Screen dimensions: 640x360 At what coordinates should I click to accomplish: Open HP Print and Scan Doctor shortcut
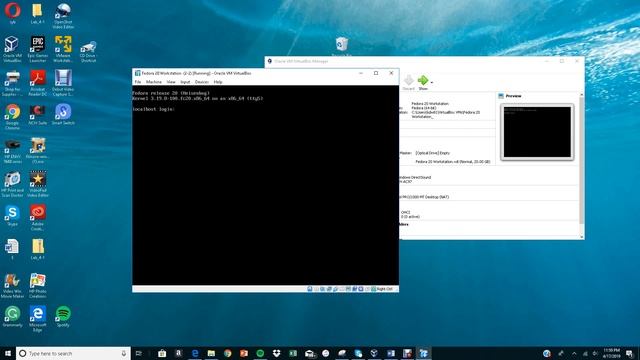[x=12, y=184]
